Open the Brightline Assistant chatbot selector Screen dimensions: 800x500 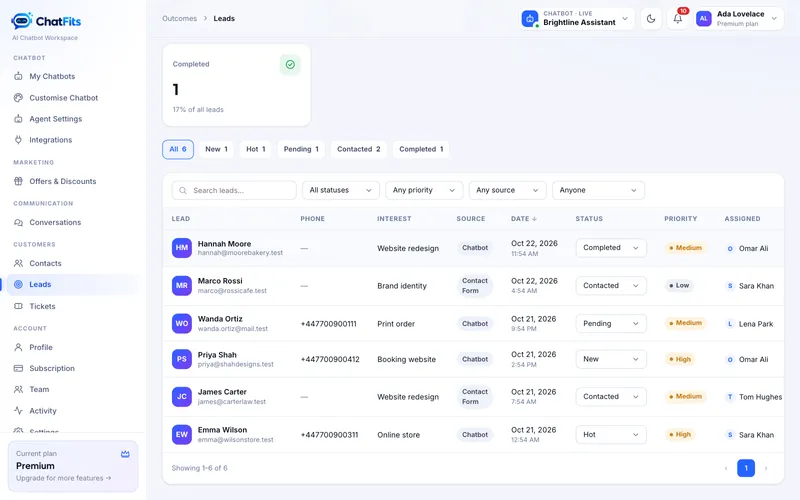point(577,19)
